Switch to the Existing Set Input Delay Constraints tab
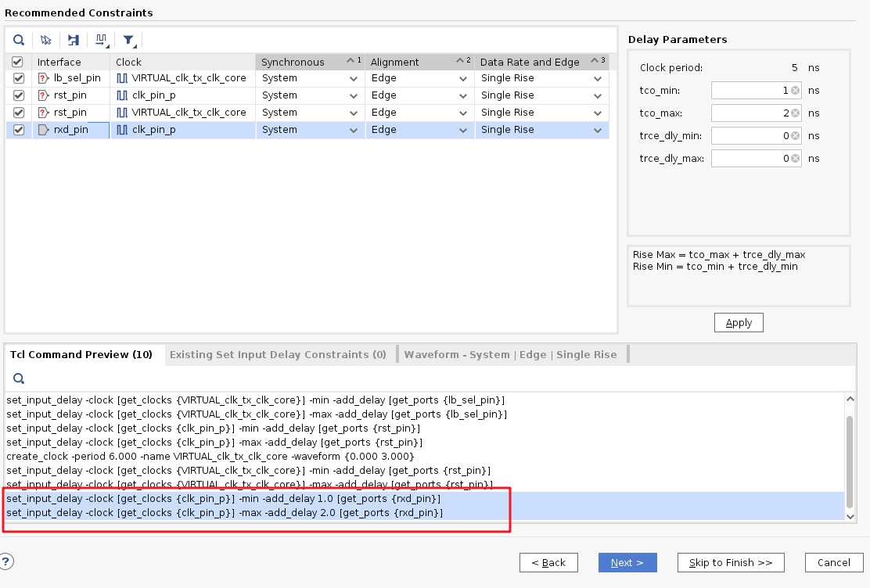 279,353
